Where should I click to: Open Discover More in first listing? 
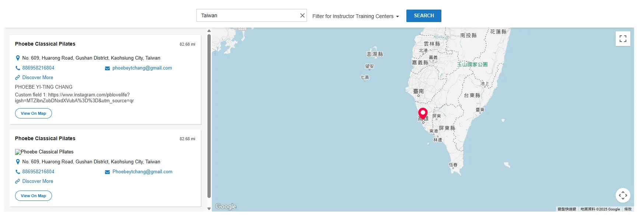38,78
